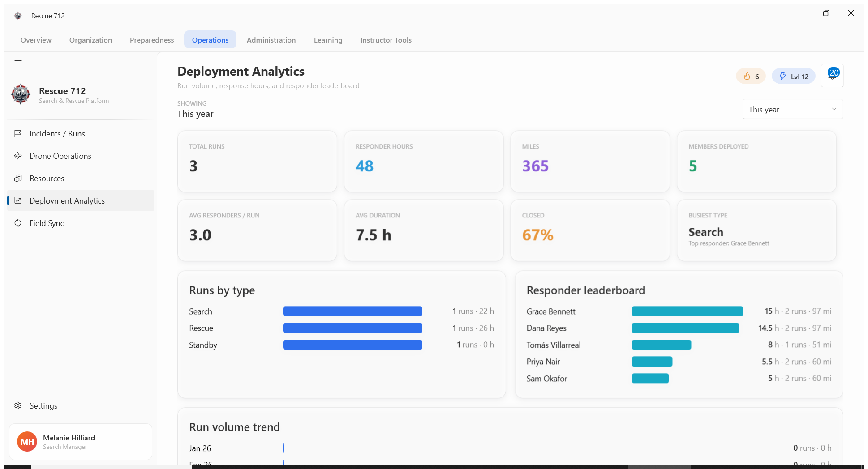Click the Runs by type heading
868x469 pixels.
tap(222, 290)
